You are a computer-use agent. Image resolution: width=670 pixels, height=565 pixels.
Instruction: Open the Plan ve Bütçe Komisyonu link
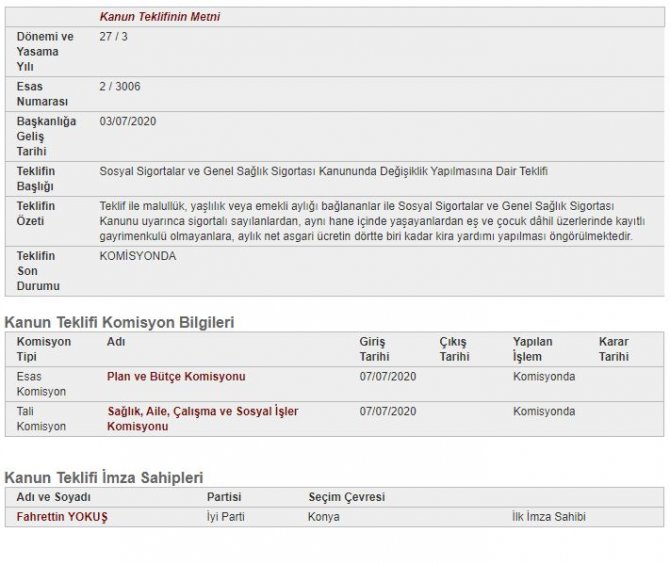176,377
